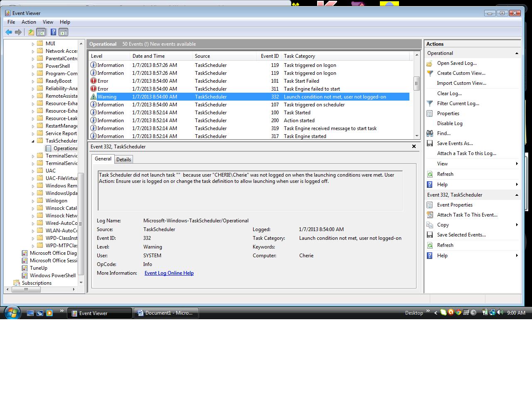Select the Action started event row
Screen dimensions: 532x399
point(249,121)
